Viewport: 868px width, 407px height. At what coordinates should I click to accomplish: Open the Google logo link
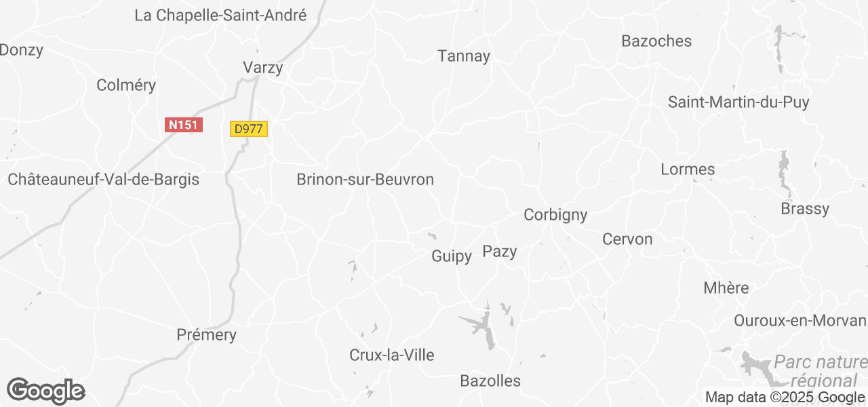pos(46,391)
